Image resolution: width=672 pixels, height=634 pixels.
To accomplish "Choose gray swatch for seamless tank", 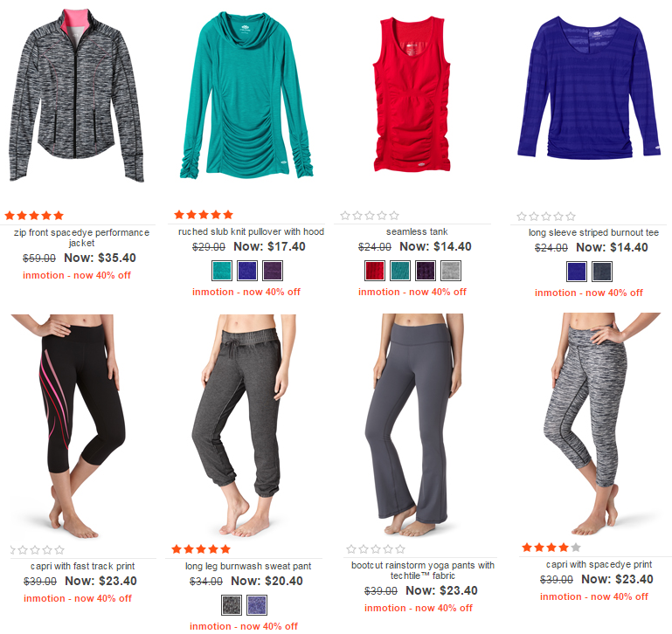I will pyautogui.click(x=451, y=271).
